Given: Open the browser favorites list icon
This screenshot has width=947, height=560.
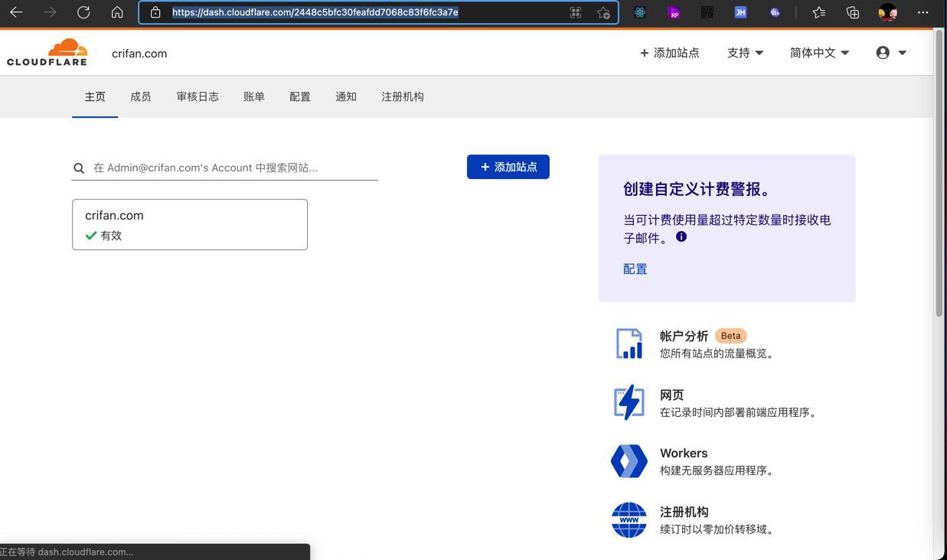Looking at the screenshot, I should 819,12.
